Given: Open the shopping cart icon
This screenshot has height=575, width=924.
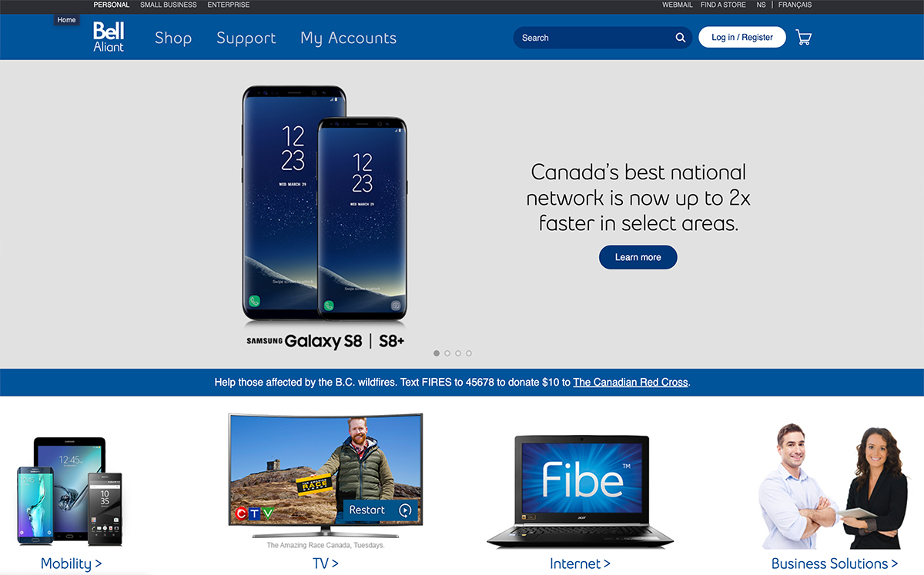Looking at the screenshot, I should point(803,37).
